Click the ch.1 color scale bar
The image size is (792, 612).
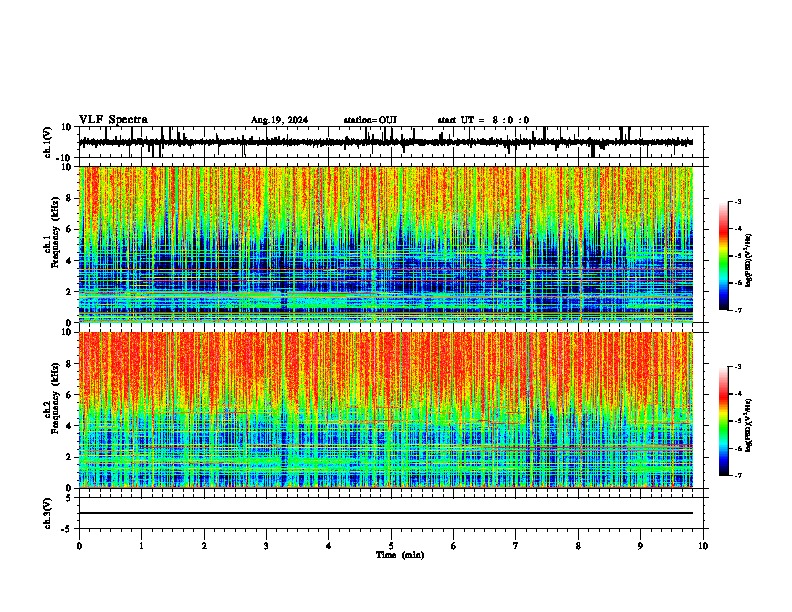click(x=724, y=256)
